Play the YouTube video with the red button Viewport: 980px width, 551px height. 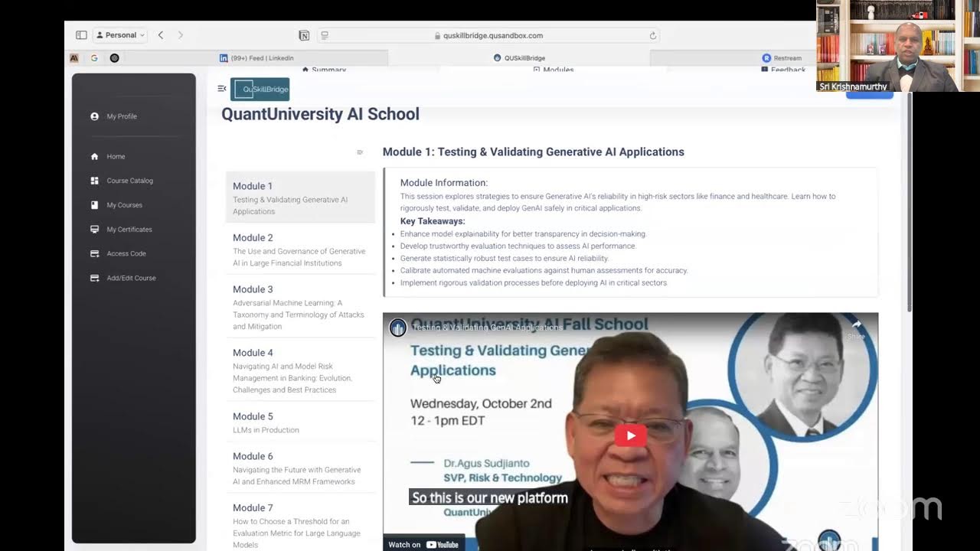[631, 435]
